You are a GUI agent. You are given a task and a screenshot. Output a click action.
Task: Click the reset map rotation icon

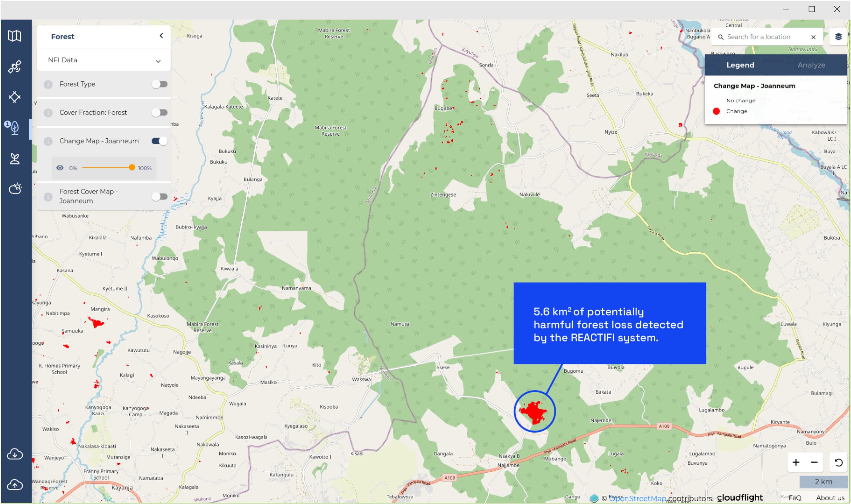(838, 462)
